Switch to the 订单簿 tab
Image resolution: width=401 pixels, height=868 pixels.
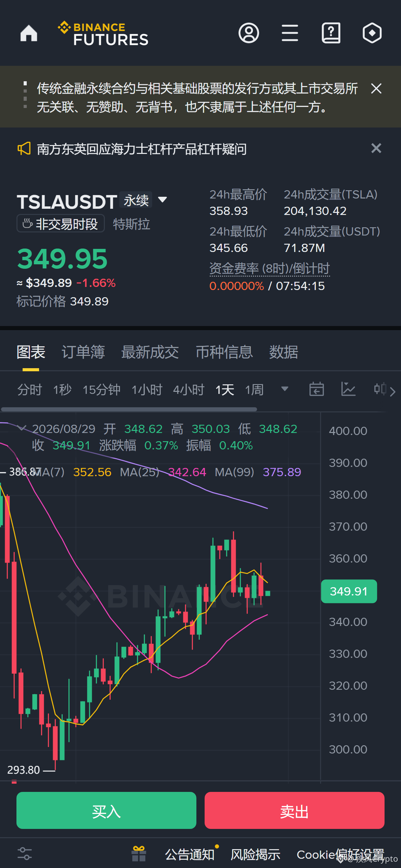[83, 352]
